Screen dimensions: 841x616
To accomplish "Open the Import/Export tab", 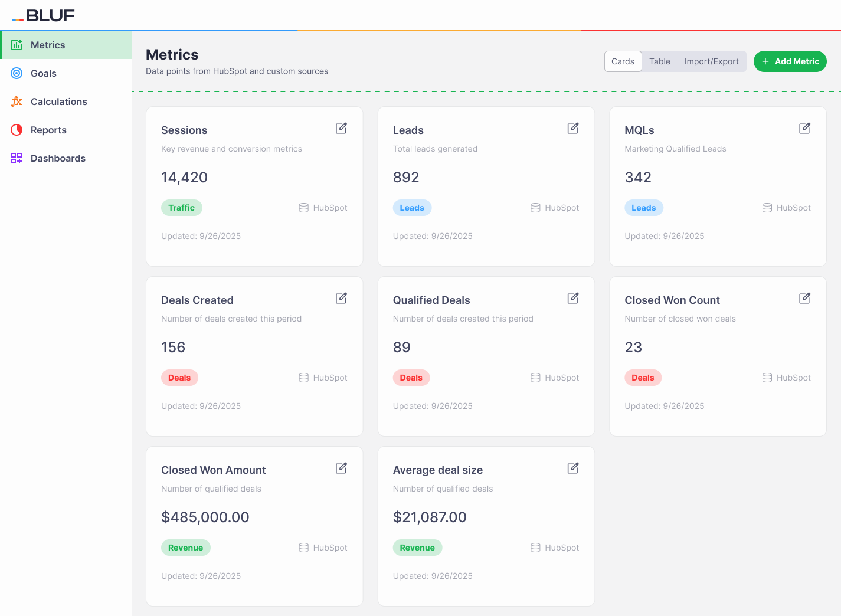I will 712,61.
